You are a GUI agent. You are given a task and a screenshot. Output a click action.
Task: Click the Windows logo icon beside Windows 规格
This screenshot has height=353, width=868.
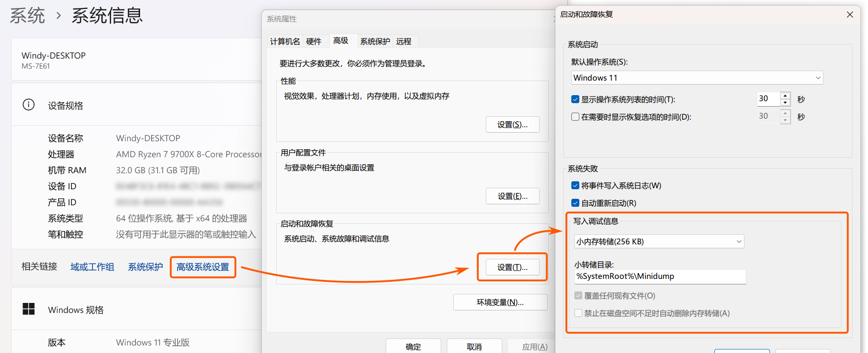click(x=29, y=309)
